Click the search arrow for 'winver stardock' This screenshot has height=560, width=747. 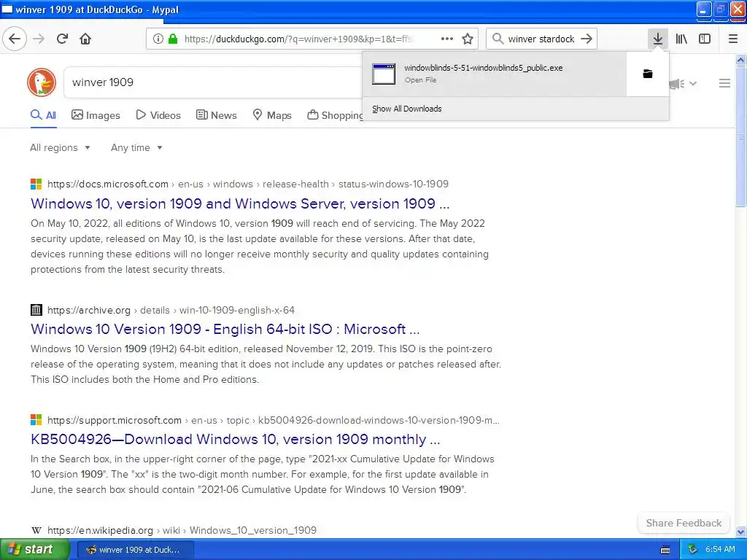coord(587,39)
